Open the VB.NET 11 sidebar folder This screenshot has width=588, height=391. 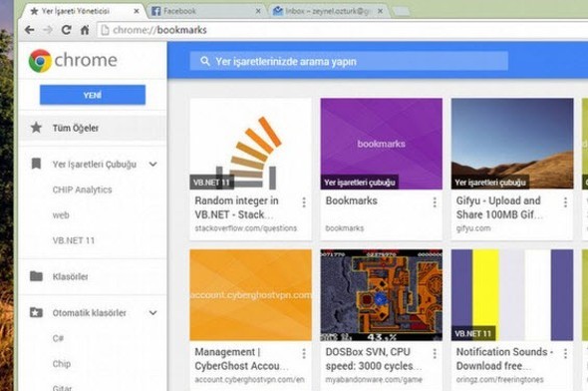(74, 240)
